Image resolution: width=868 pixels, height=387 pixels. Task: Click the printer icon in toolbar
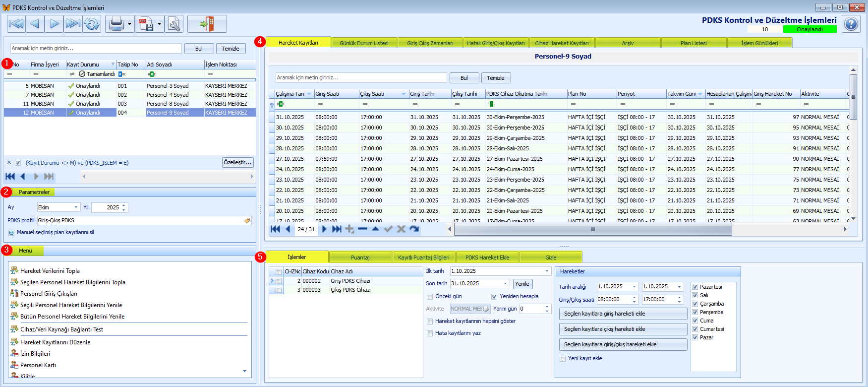pos(116,24)
